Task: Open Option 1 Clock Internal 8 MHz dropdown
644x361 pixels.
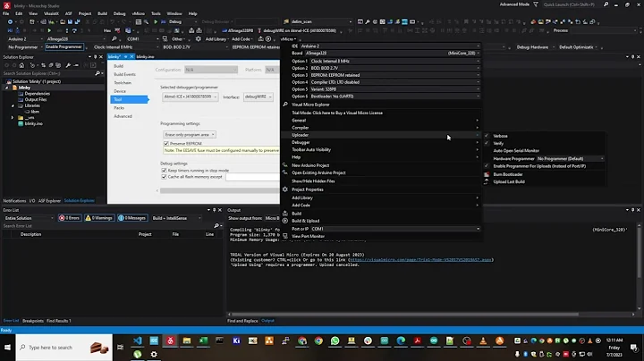Action: click(394, 61)
